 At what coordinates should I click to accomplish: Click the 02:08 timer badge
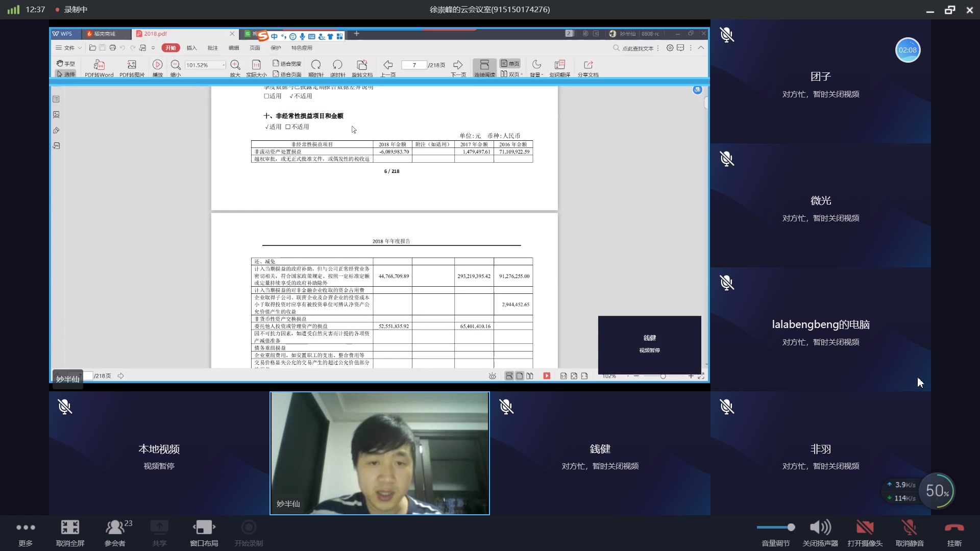[908, 50]
